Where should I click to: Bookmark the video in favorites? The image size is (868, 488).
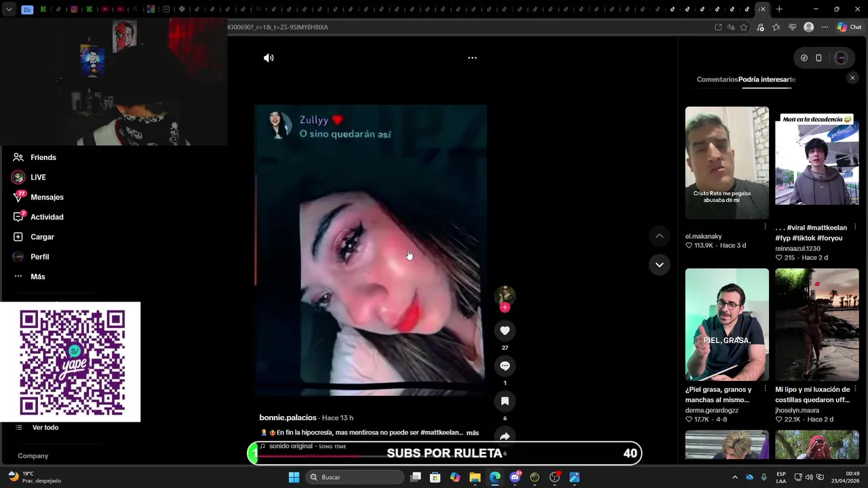(505, 401)
